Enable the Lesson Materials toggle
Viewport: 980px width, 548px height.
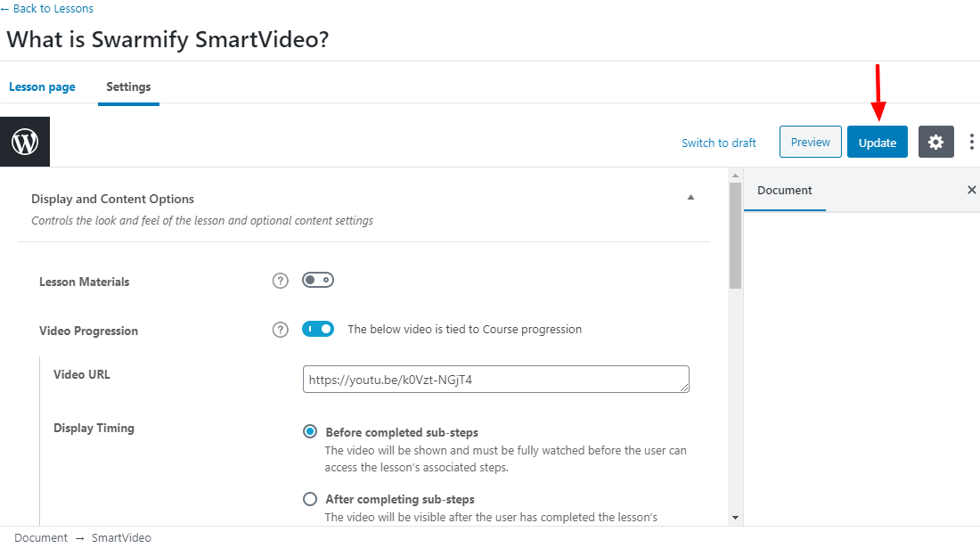point(318,280)
